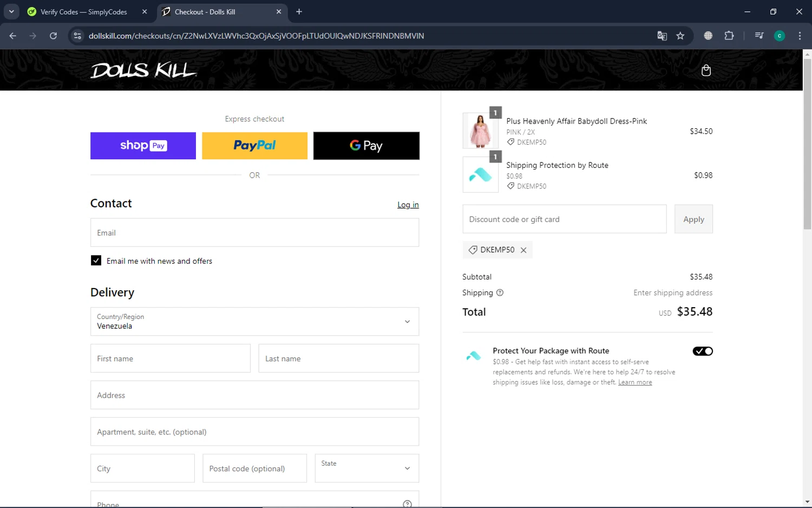
Task: Click the Route logo beside Protect Your Package
Action: click(474, 356)
